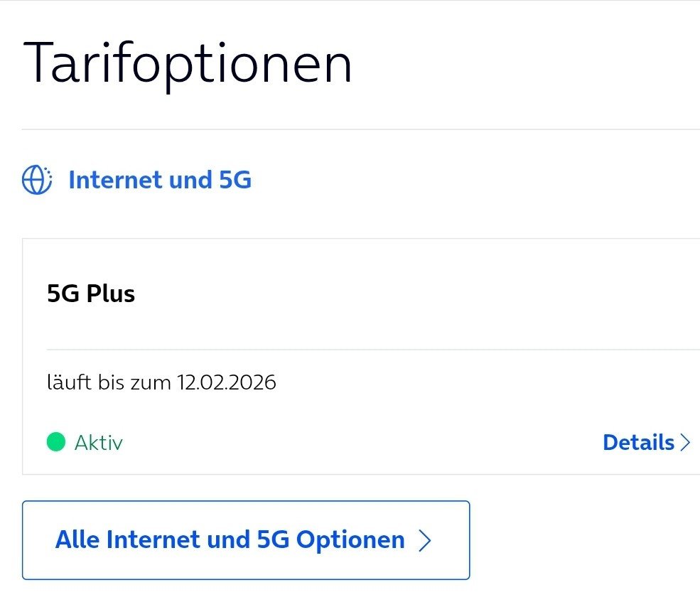Click the Tarifoptionen page title
The width and height of the screenshot is (700, 607).
(188, 65)
